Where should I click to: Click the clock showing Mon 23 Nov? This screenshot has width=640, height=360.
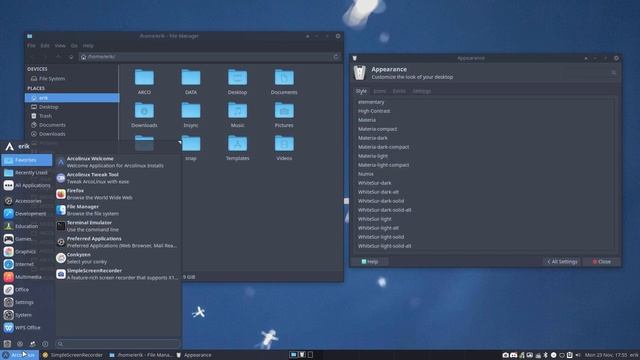point(606,355)
